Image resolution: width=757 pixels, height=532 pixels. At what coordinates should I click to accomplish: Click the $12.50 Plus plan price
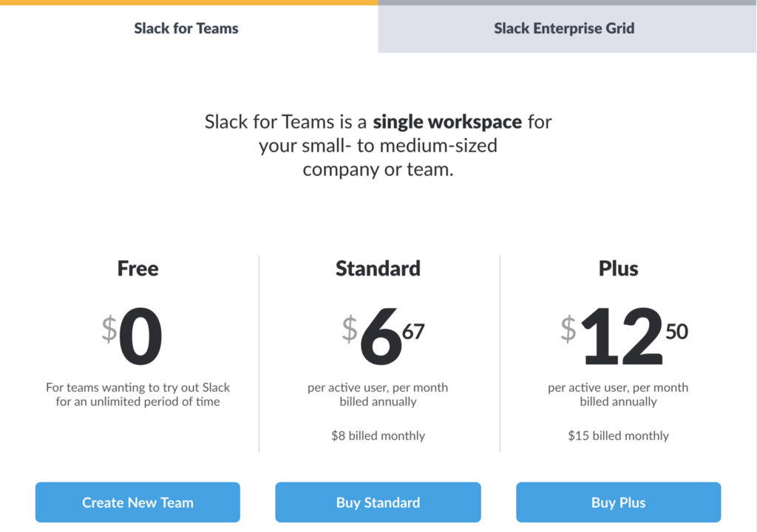click(x=625, y=334)
